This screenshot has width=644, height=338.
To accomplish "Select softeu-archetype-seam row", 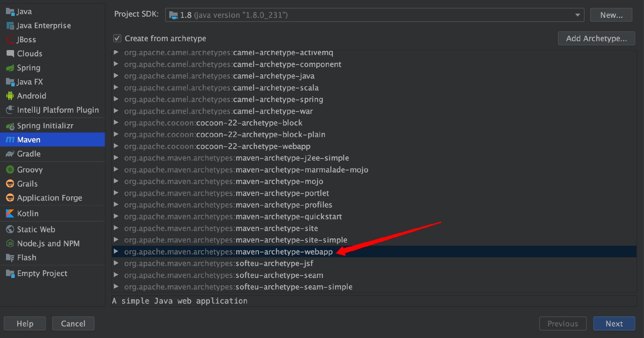I will point(374,275).
